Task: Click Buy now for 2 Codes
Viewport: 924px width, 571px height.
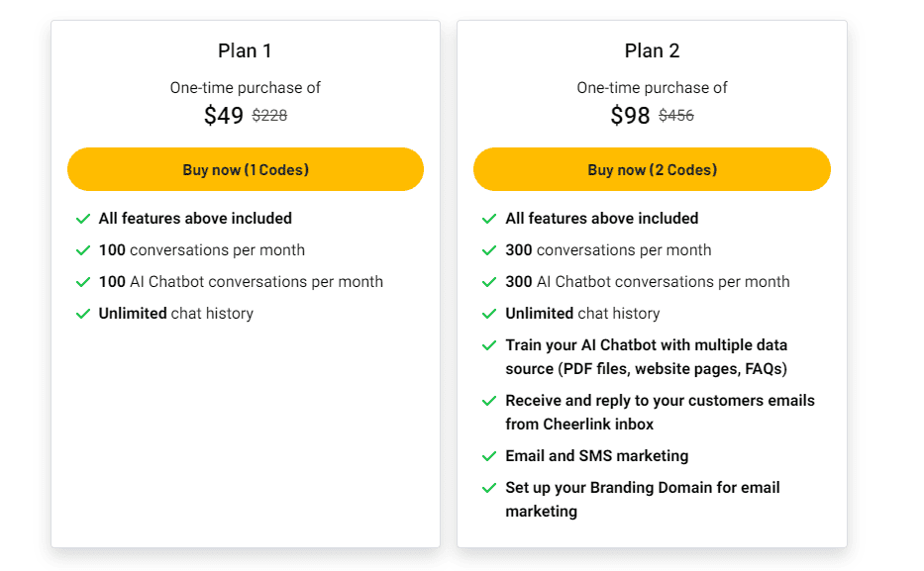Action: pos(652,169)
